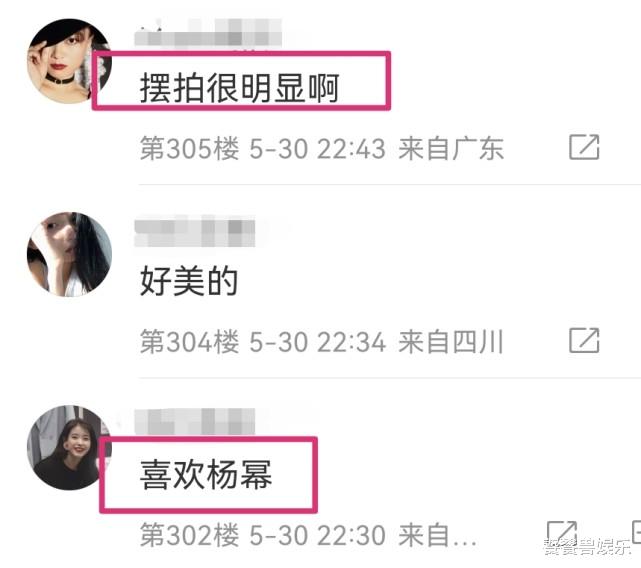Open the profile avatar with the red-lipped woman in a choker
Viewport: 641px width, 568px height.
69,61
